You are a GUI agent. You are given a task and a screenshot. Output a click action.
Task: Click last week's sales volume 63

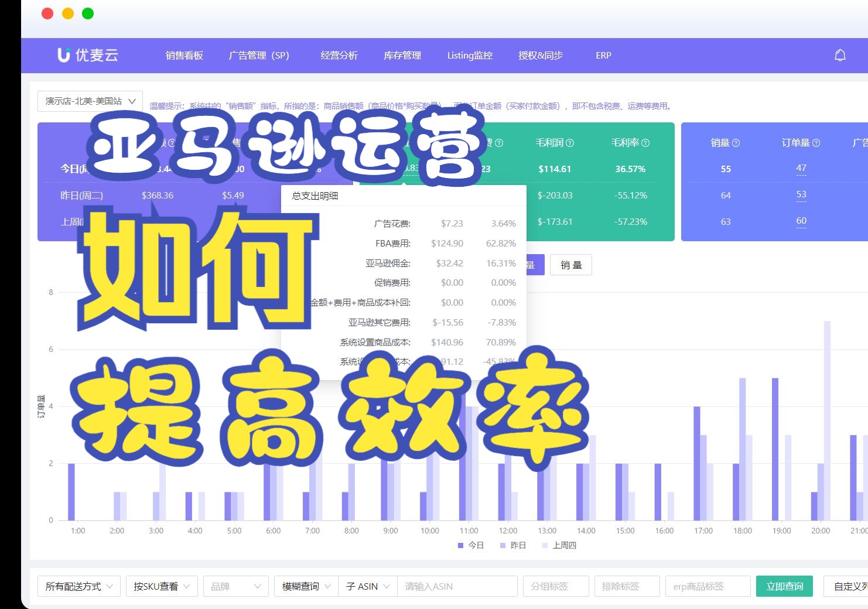tap(726, 222)
